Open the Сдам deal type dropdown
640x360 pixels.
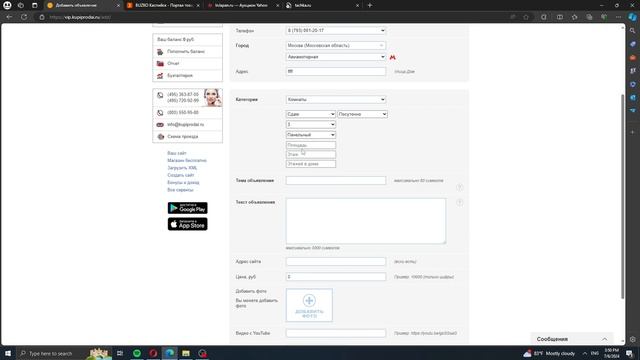tap(311, 114)
